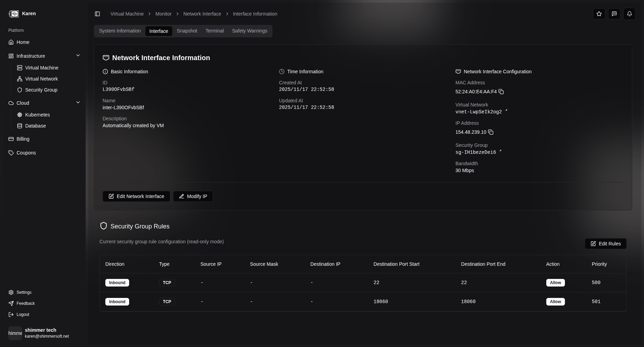Open Security Group under Infrastructure
The height and width of the screenshot is (347, 644).
(x=41, y=90)
